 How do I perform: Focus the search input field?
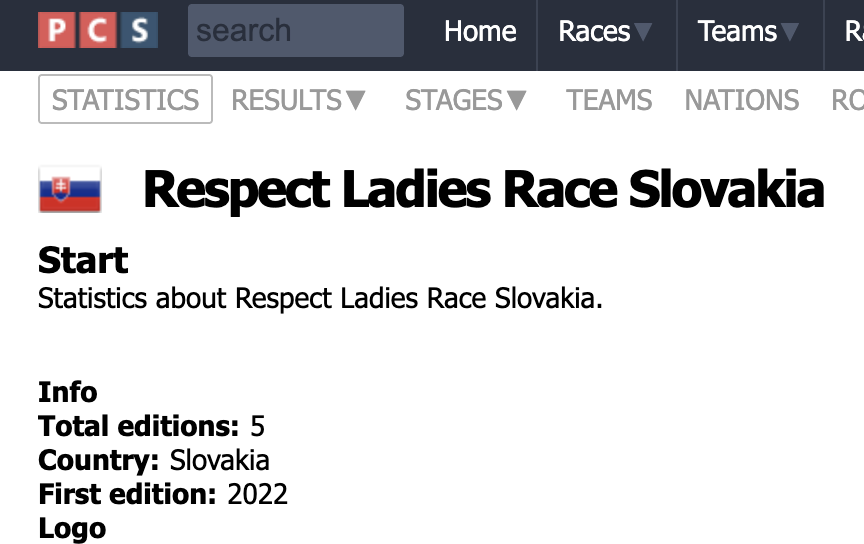(296, 30)
